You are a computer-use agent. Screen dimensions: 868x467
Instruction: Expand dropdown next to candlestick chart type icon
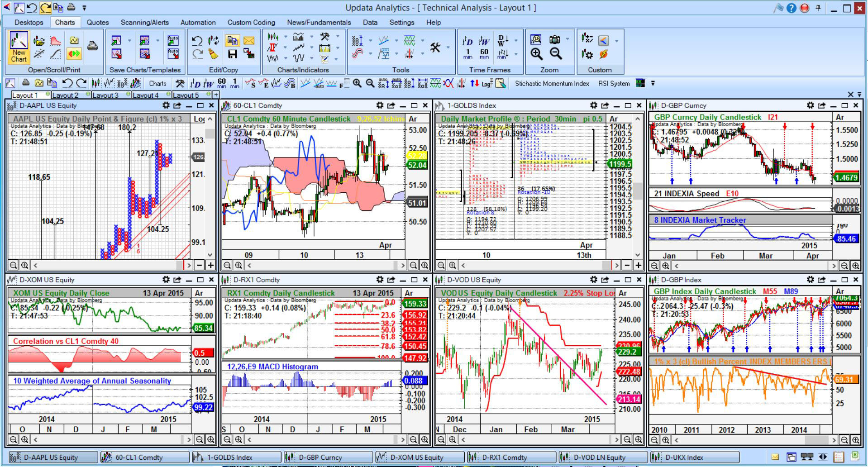[x=285, y=37]
